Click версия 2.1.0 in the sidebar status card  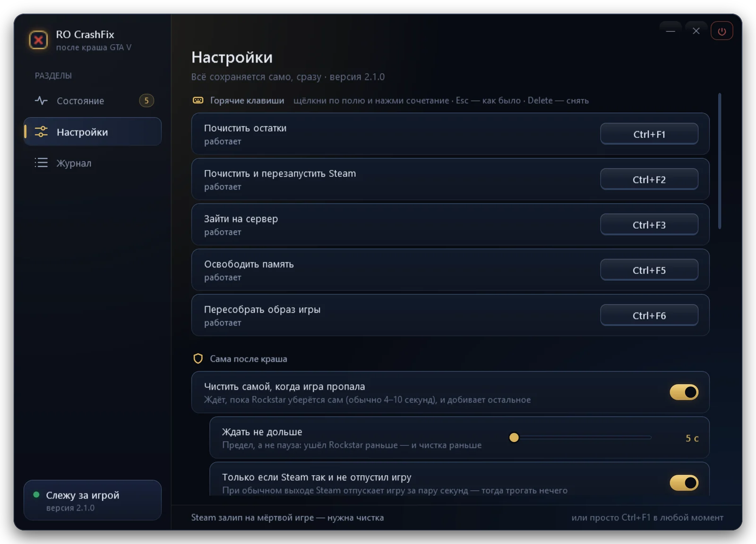tap(70, 508)
